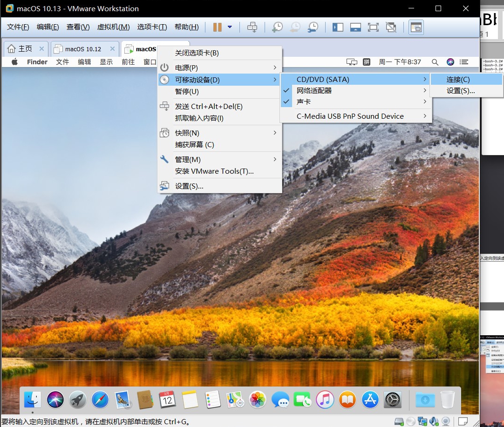504x427 pixels.
Task: Click the message log status bar icon
Action: click(x=463, y=421)
